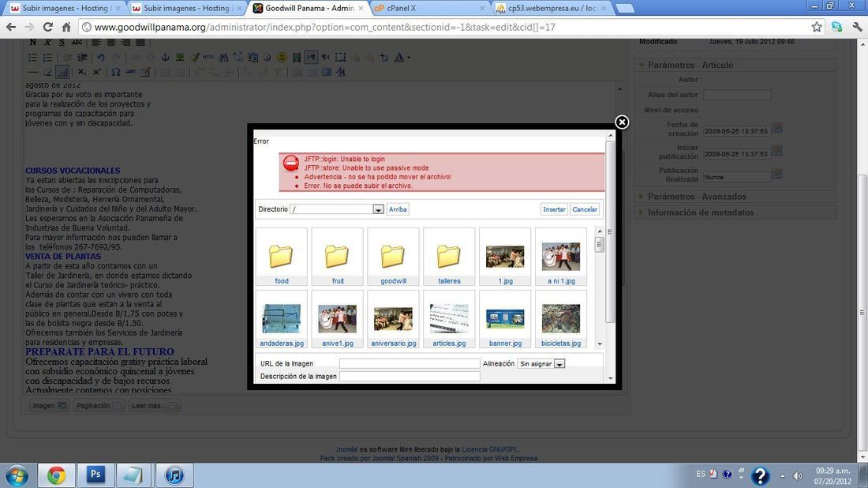
Task: Click the Alias del autor field
Action: pos(737,95)
